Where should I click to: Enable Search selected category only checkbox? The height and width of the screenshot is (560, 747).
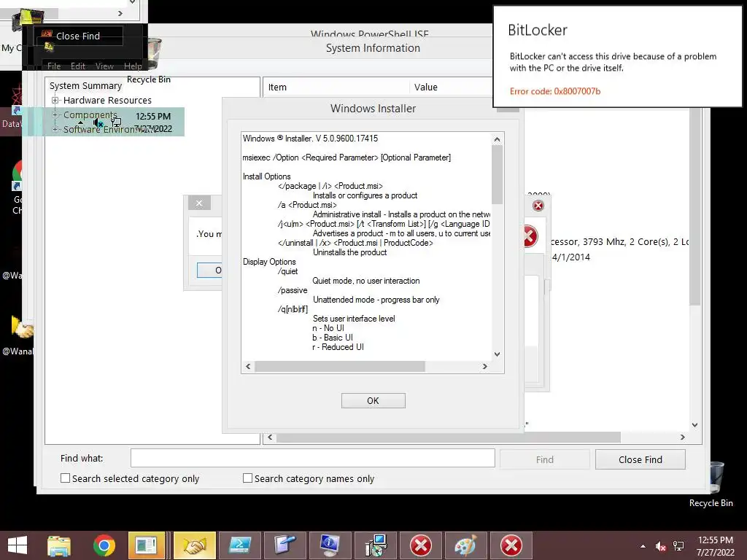(65, 478)
